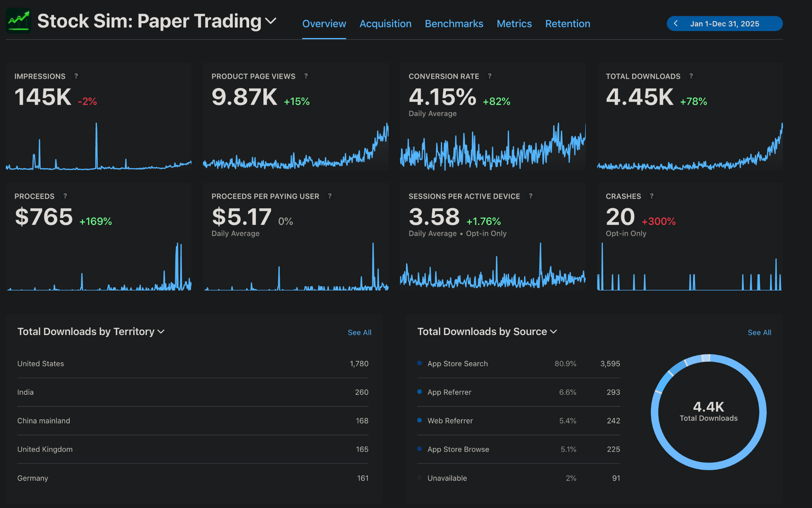Click the Impressions help question mark

coord(76,76)
